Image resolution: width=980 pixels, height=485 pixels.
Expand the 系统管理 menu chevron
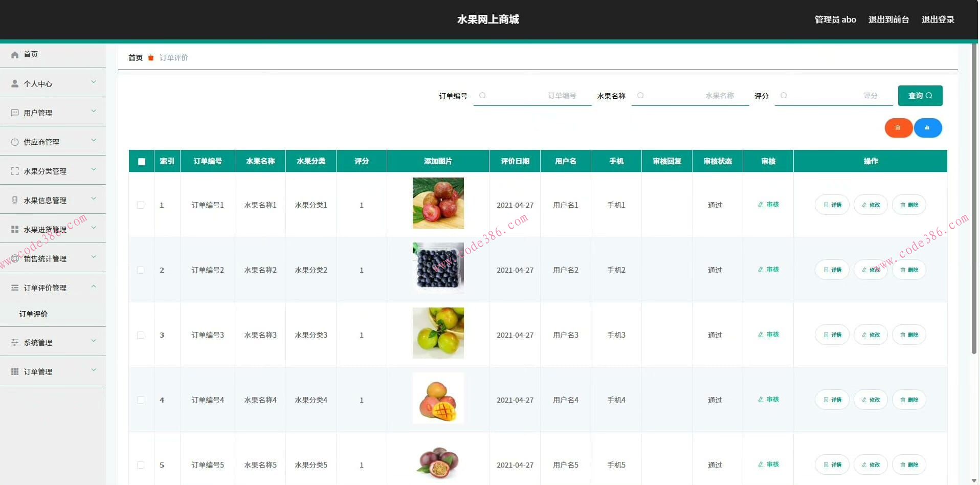pyautogui.click(x=94, y=341)
